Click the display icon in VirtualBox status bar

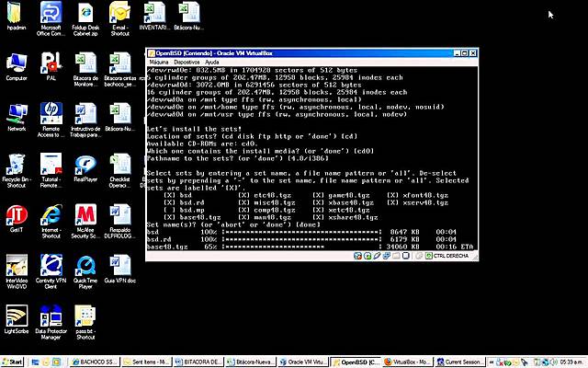pos(406,256)
